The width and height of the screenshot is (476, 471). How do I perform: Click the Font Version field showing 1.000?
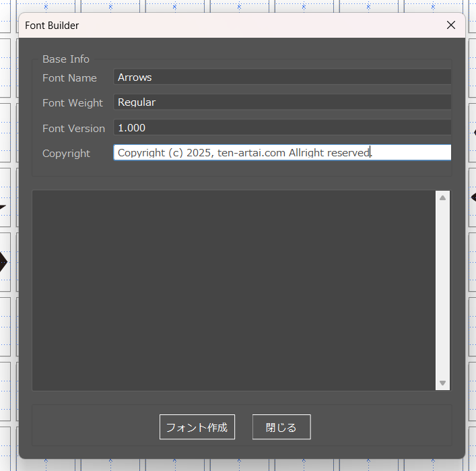[282, 127]
